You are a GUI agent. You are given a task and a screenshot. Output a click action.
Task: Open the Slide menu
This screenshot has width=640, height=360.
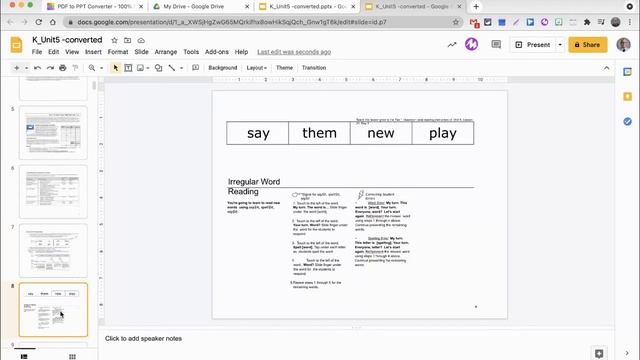click(141, 52)
